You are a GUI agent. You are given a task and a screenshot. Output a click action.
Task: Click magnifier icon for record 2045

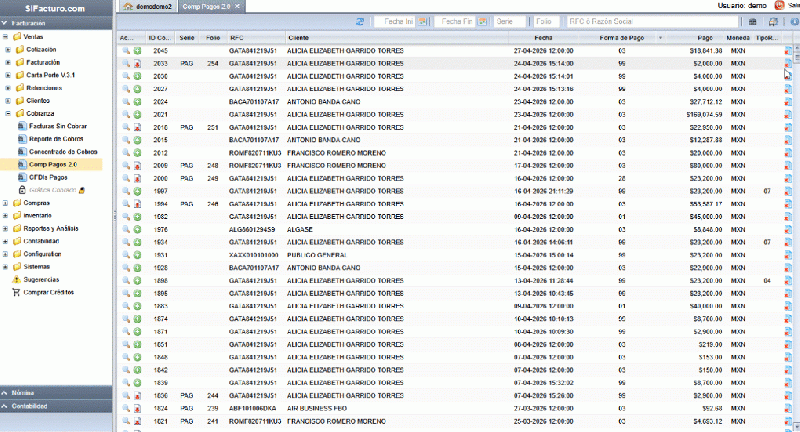(x=125, y=49)
